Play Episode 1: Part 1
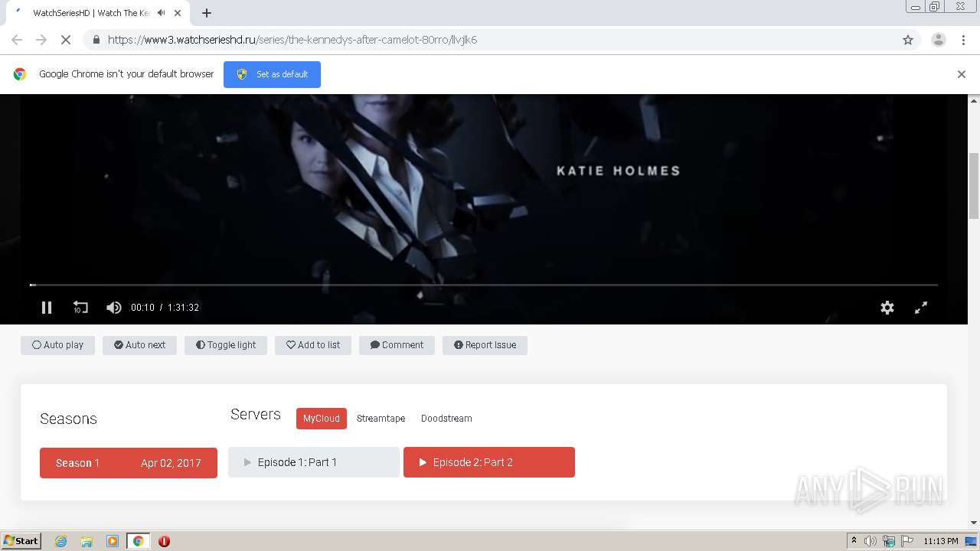 [x=314, y=462]
